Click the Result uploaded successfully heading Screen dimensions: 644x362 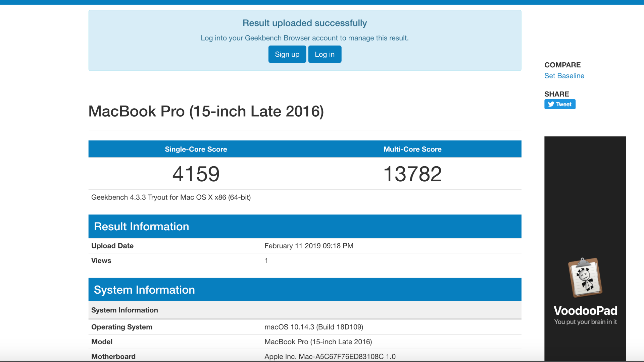coord(305,23)
